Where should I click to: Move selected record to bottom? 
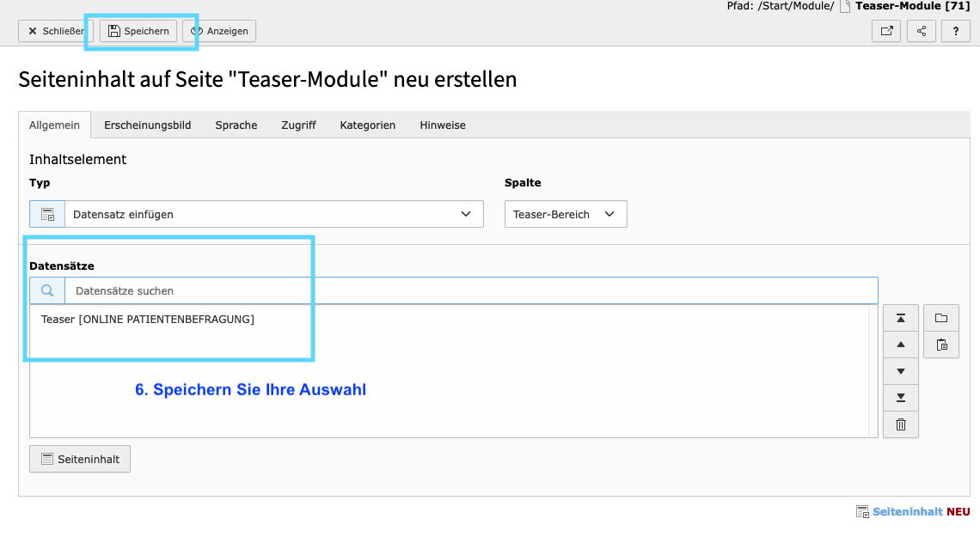click(x=900, y=398)
